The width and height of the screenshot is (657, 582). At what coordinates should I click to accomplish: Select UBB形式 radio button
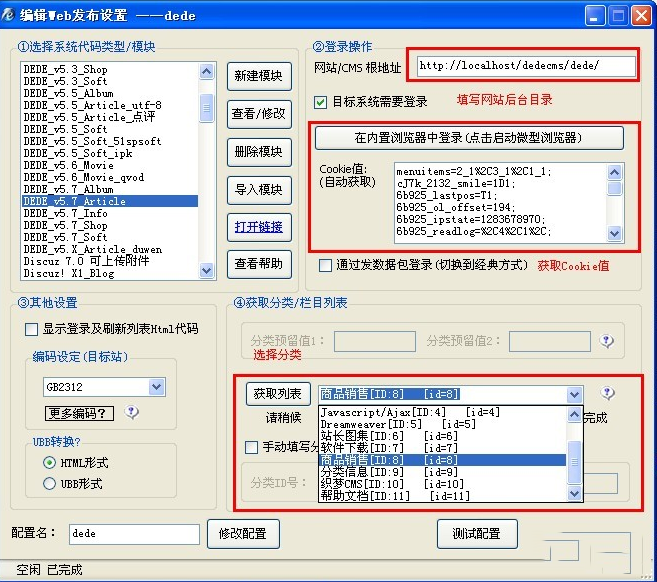pos(49,483)
